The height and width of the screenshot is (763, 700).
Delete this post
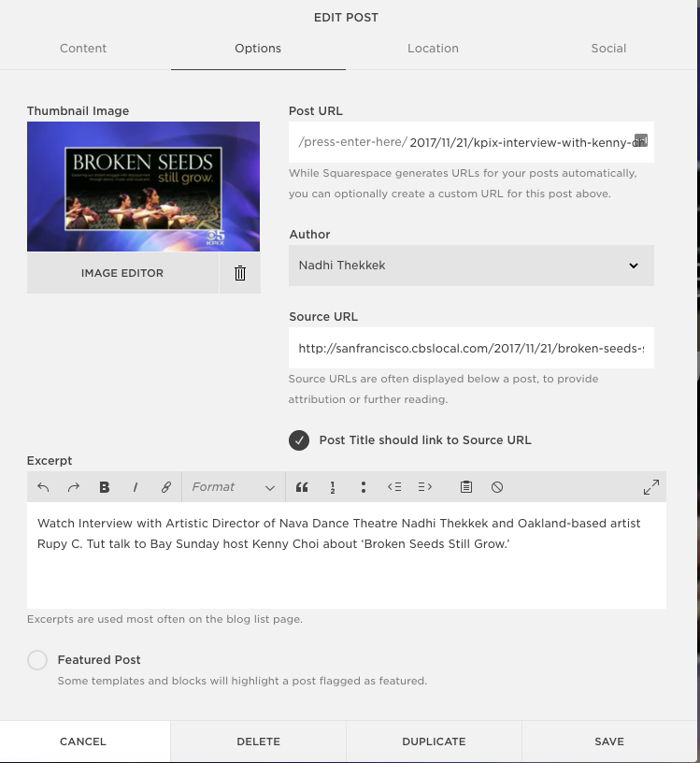coord(258,741)
